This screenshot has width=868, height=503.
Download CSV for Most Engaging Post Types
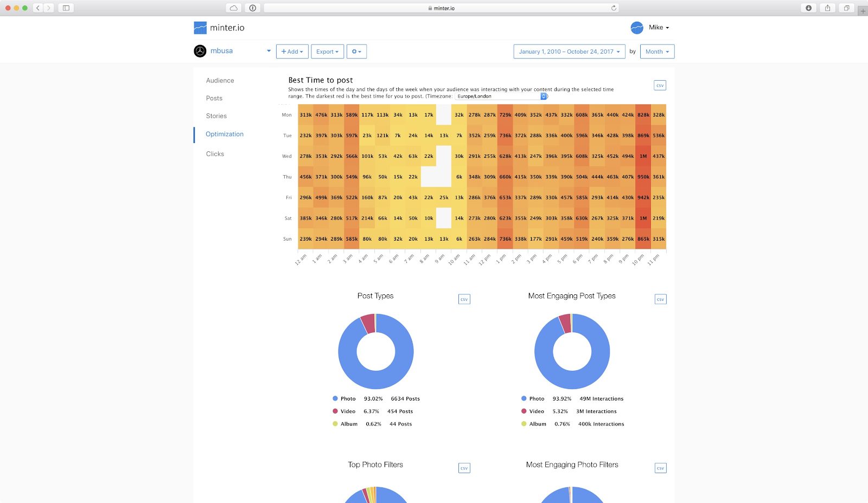[x=660, y=299]
